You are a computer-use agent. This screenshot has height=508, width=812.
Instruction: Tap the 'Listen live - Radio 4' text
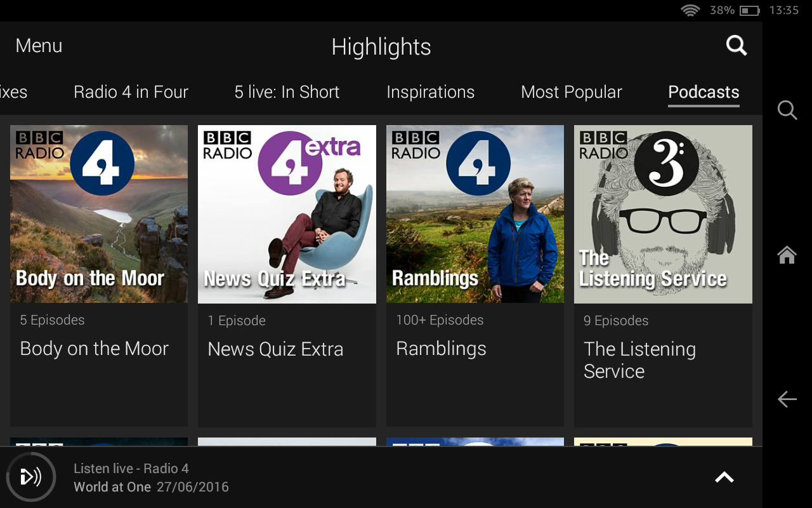coord(131,469)
